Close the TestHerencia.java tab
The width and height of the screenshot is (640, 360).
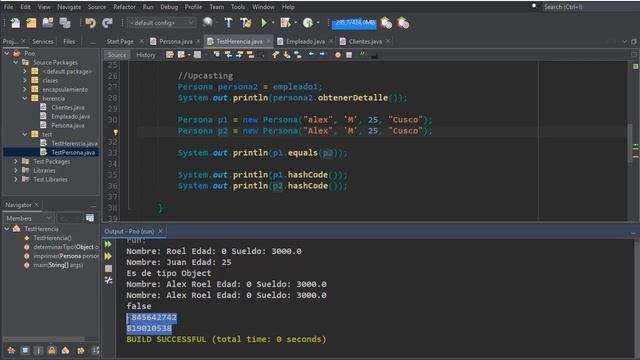pyautogui.click(x=269, y=41)
